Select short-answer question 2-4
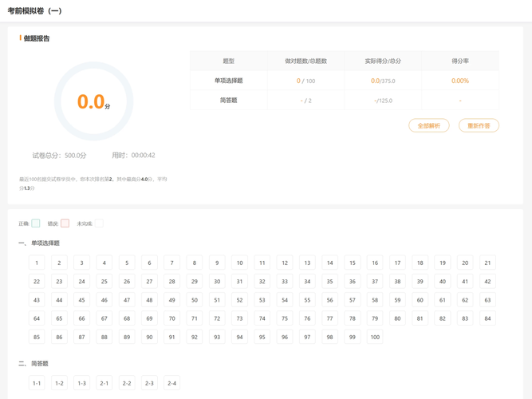532x399 pixels. (x=171, y=383)
